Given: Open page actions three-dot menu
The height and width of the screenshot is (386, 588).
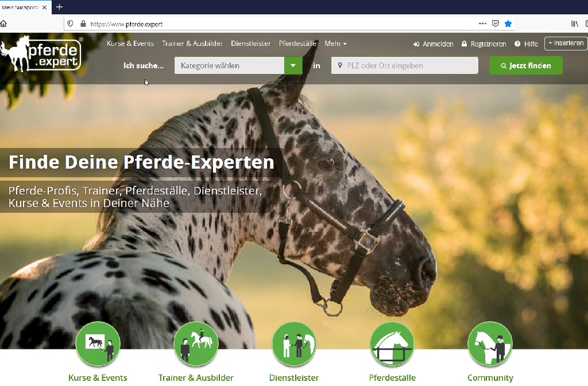Looking at the screenshot, I should pos(482,24).
